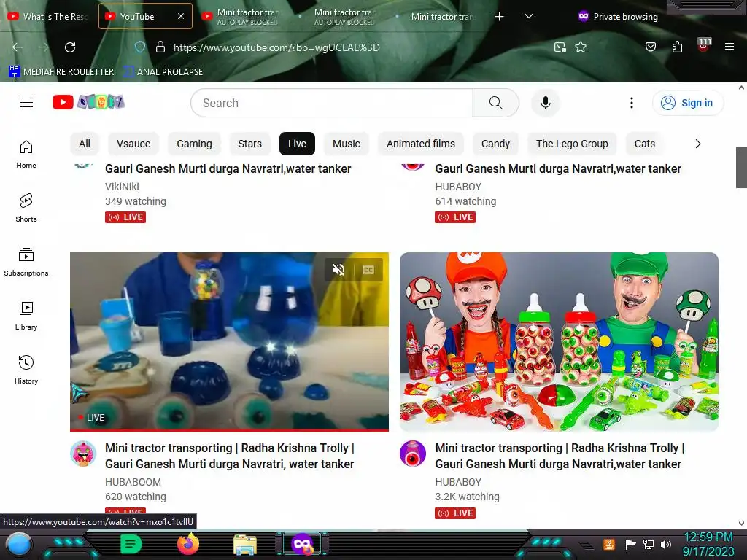The width and height of the screenshot is (747, 560).
Task: Open Subscriptions in sidebar
Action: (26, 262)
